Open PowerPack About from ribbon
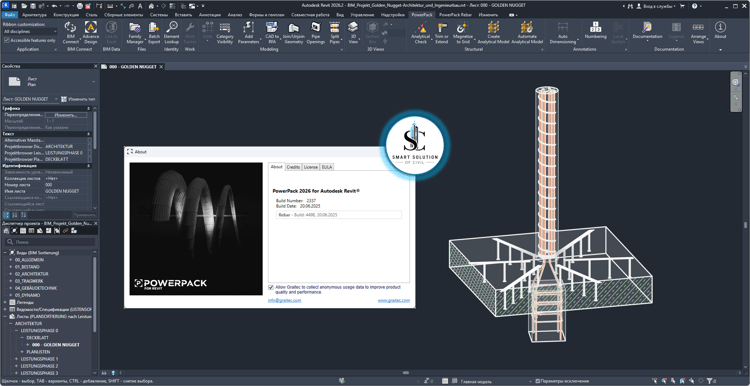The image size is (750, 386). click(x=720, y=30)
